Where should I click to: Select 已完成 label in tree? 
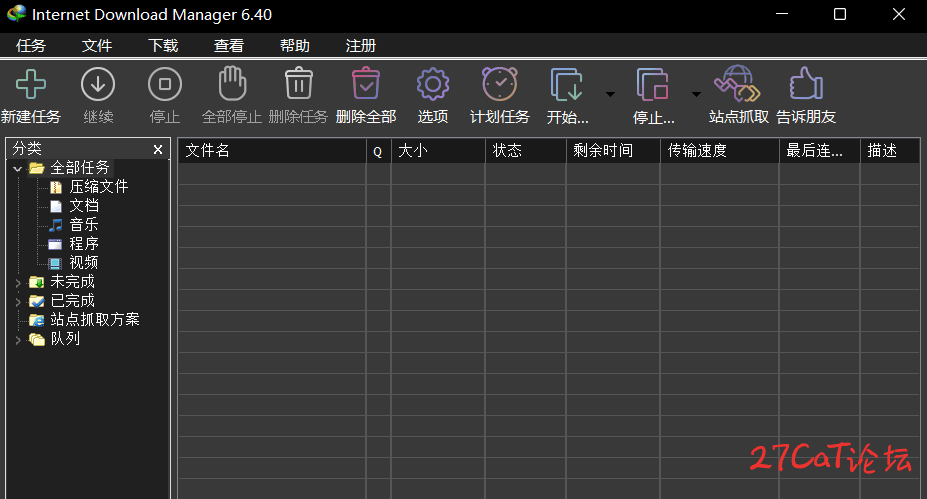[73, 300]
